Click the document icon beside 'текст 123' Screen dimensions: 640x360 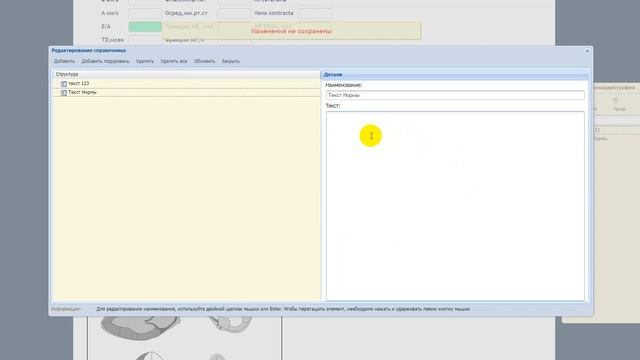click(64, 84)
